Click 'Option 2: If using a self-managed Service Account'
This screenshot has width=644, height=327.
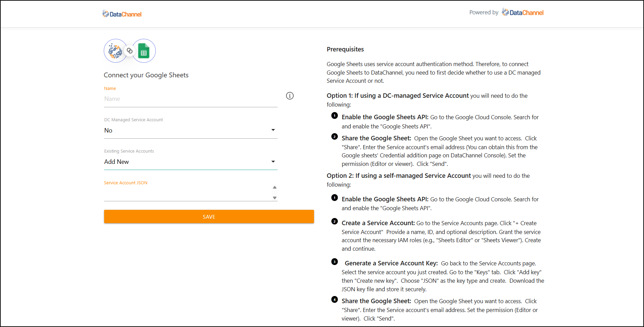coord(399,176)
